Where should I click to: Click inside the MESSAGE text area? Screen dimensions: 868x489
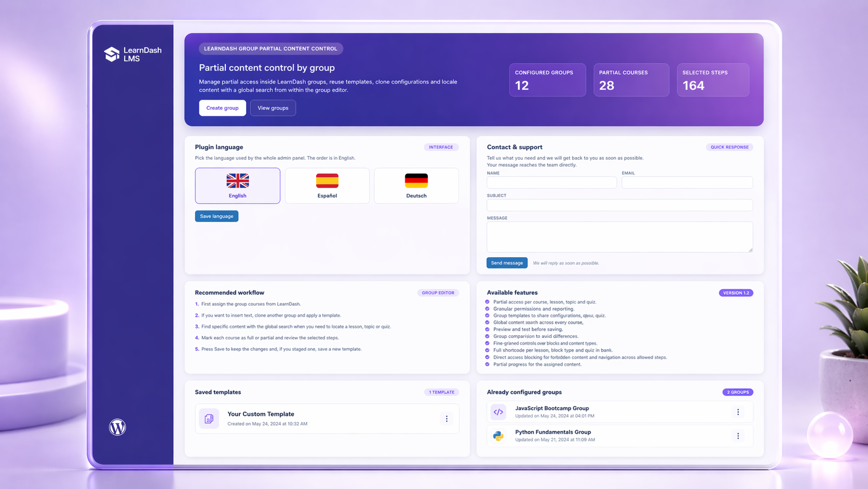coord(619,236)
